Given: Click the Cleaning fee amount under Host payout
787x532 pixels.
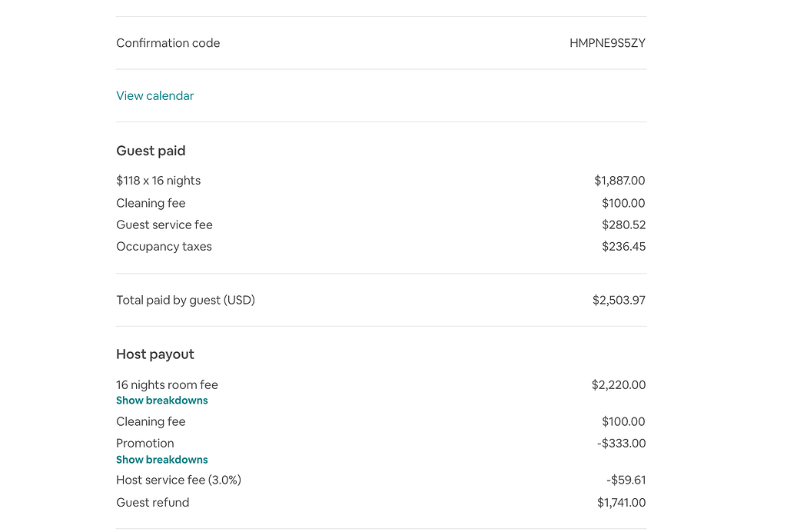Looking at the screenshot, I should coord(623,421).
